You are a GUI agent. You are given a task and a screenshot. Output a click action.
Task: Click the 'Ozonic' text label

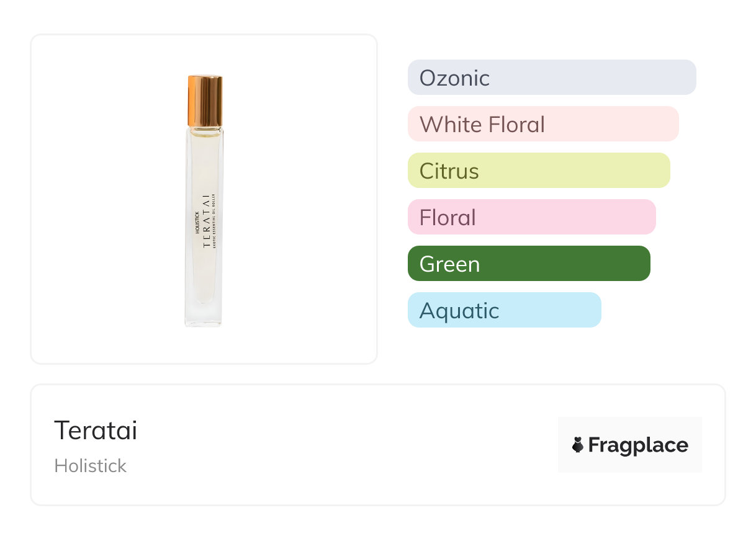pos(454,78)
